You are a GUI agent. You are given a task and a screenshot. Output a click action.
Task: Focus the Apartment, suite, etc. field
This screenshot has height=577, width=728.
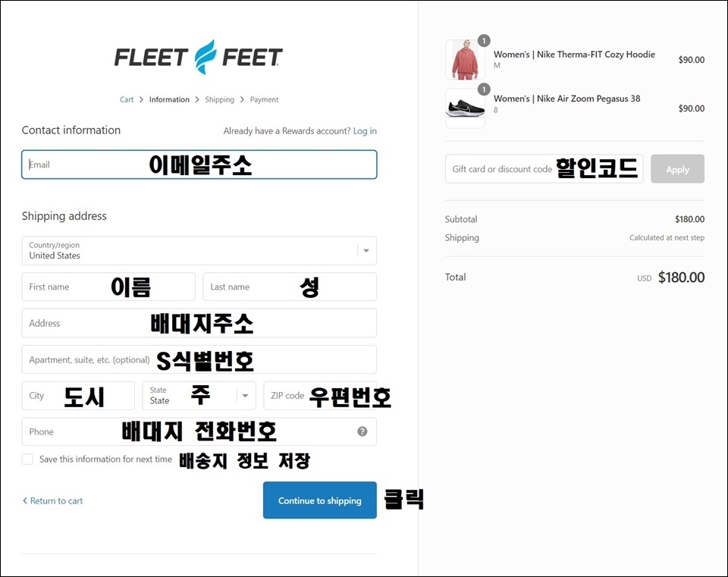(199, 359)
